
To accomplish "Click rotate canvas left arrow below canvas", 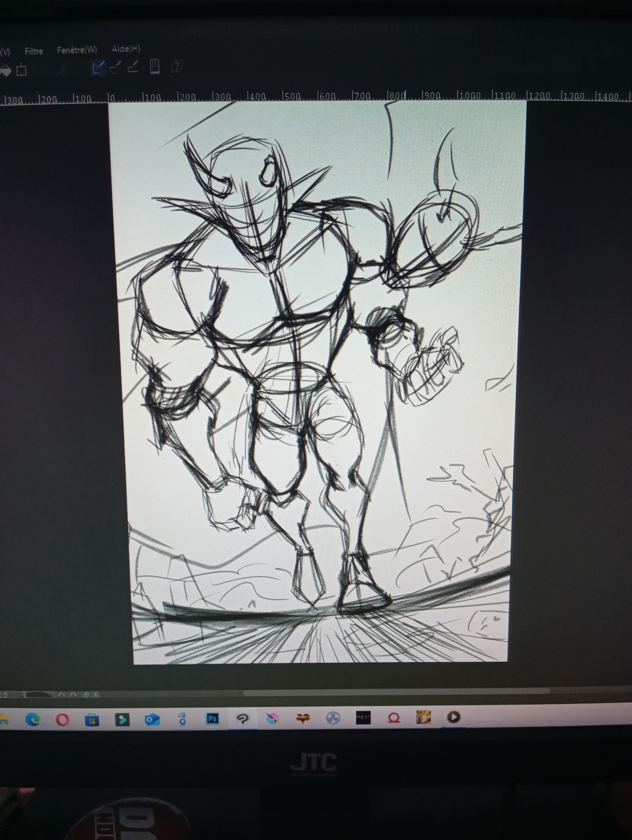I will click(62, 695).
